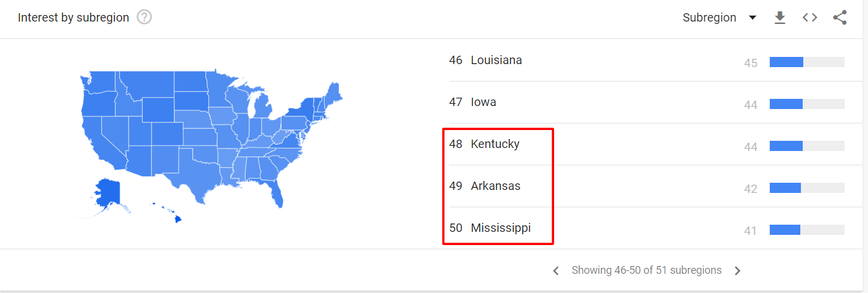The height and width of the screenshot is (293, 868).
Task: Share the subregion chart
Action: pos(840,17)
